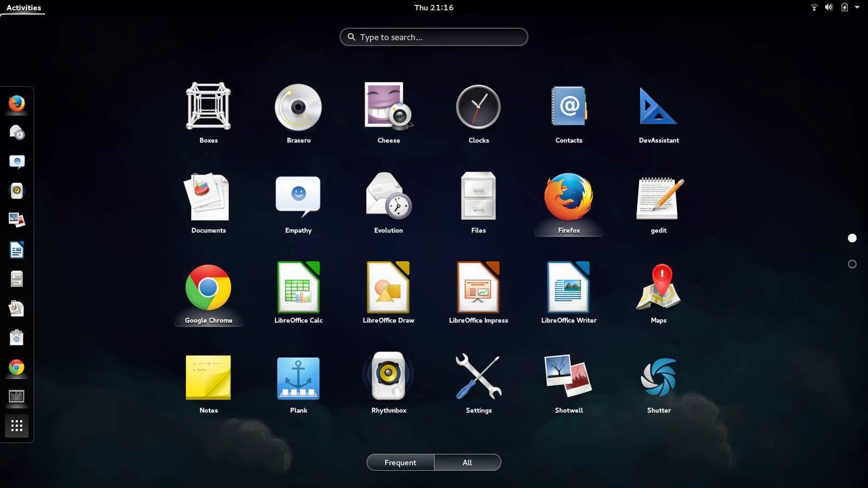
Task: Click the volume icon in the top bar
Action: coord(828,7)
